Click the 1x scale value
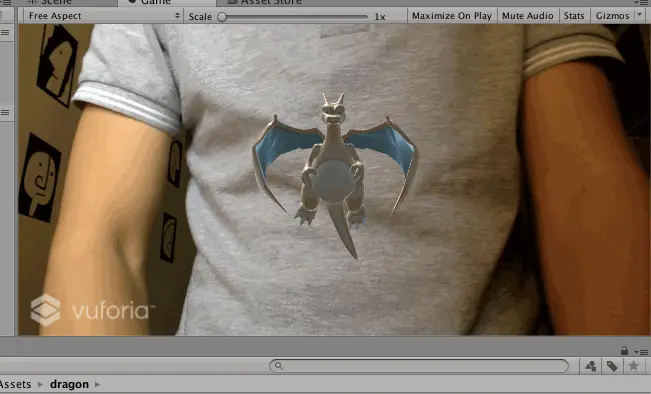 [x=380, y=17]
